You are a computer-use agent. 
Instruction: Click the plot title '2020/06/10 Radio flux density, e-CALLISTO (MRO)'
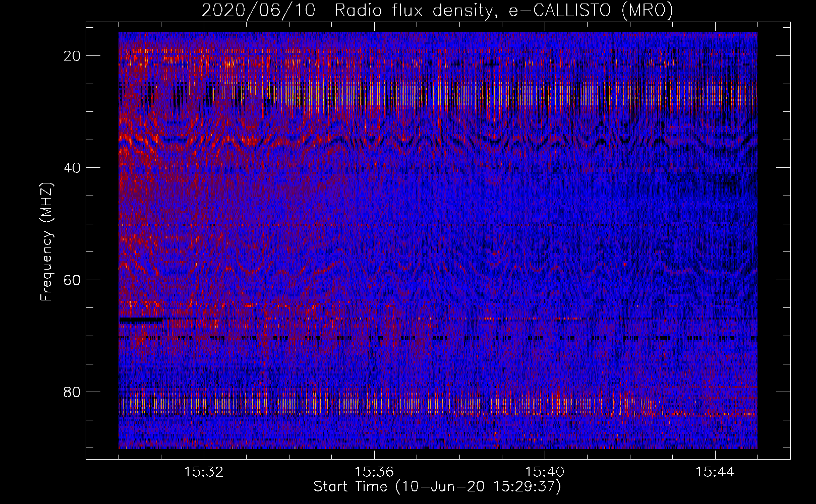click(x=437, y=11)
